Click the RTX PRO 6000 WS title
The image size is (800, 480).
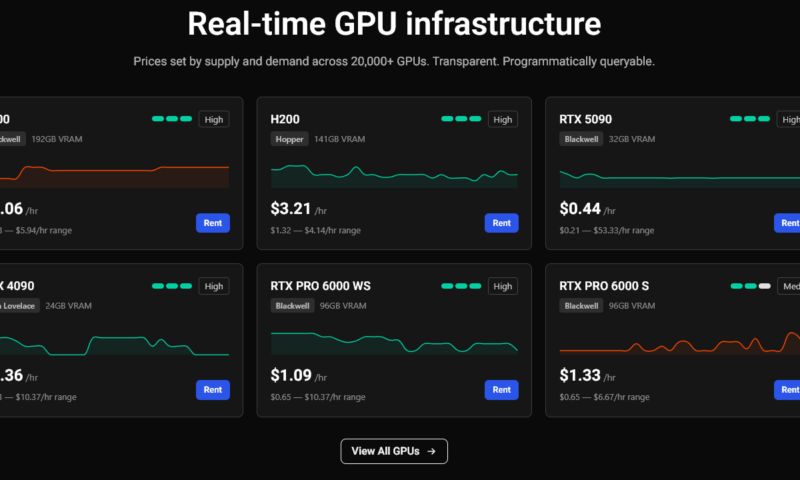coord(320,286)
